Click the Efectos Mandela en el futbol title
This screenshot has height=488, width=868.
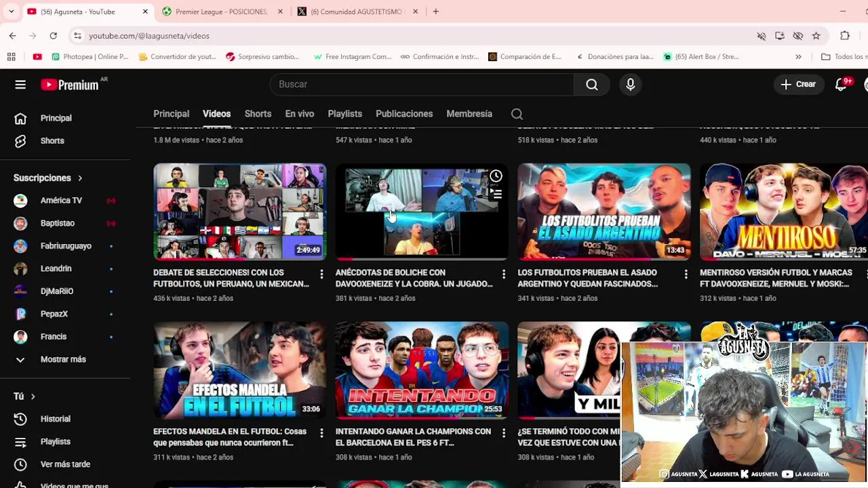coord(230,437)
